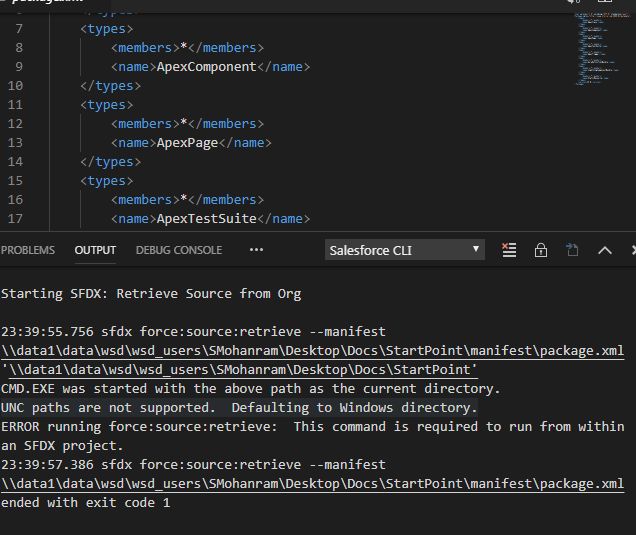Open Salesforce CLI output channel dropdown
The image size is (636, 535).
(404, 250)
